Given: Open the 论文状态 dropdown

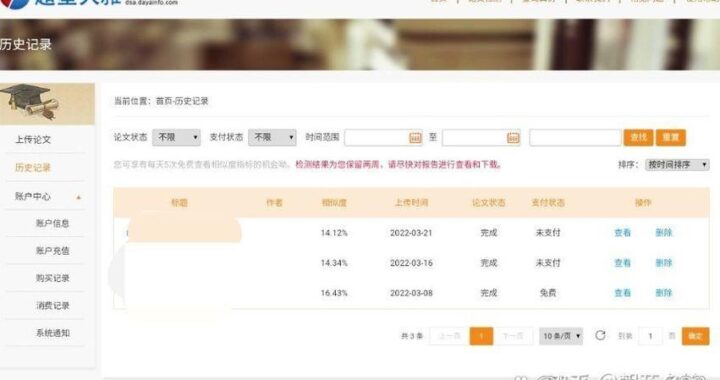Looking at the screenshot, I should pyautogui.click(x=176, y=137).
